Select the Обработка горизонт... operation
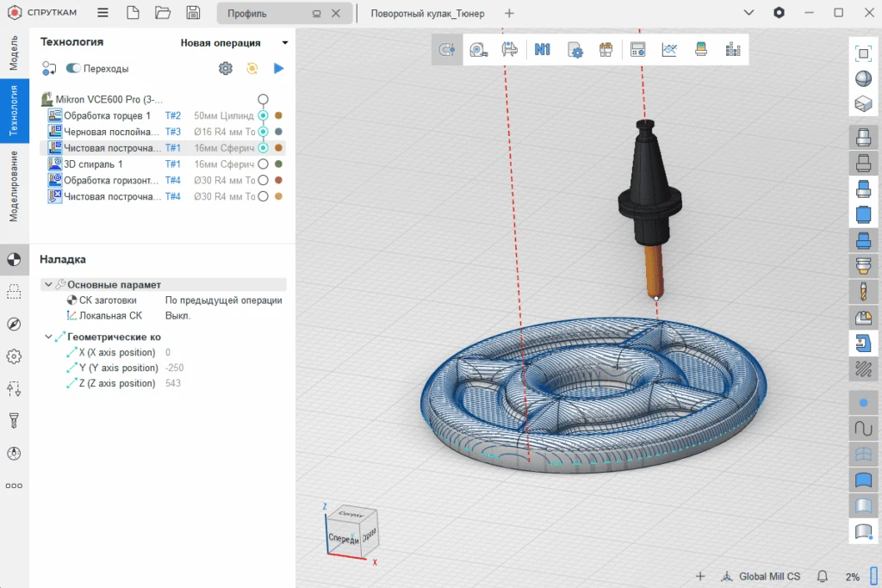The height and width of the screenshot is (588, 882). [x=111, y=181]
